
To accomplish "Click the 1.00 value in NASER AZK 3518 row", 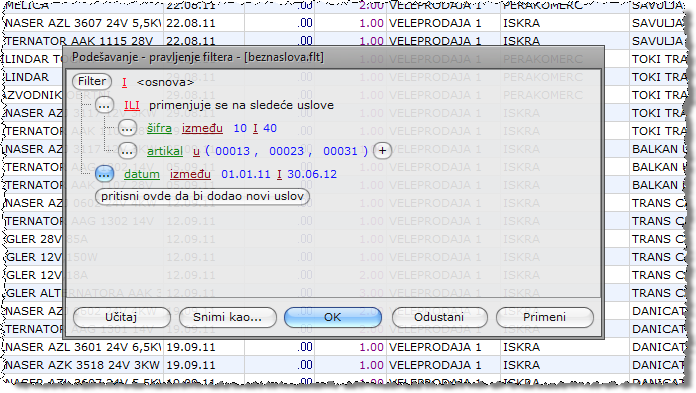I will [x=350, y=365].
